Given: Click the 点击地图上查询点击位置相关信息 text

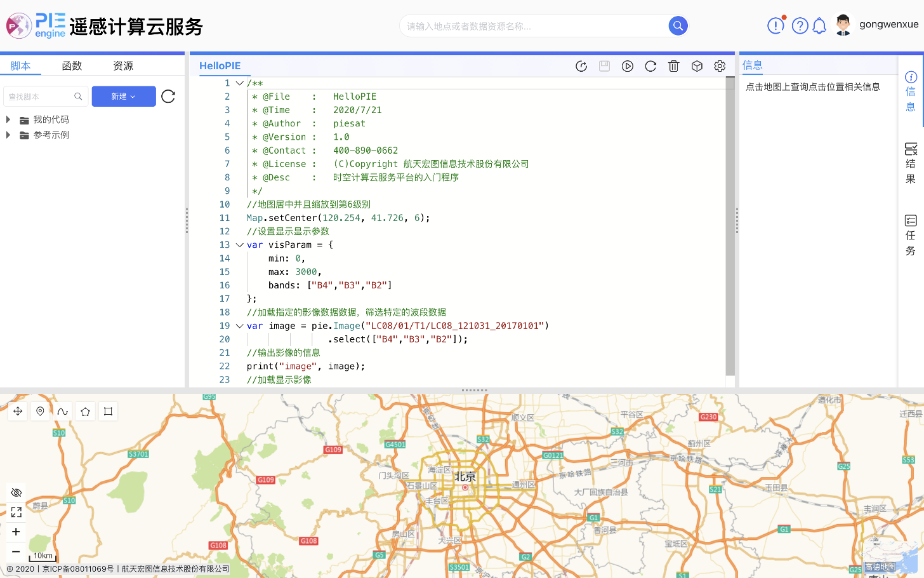Looking at the screenshot, I should coord(813,87).
